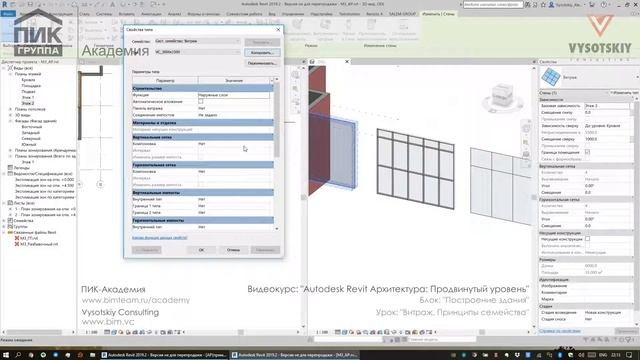Viewport: 640px width, 360px height.
Task: Click the Связанные файлы Revit link icon
Action: pyautogui.click(x=10, y=232)
